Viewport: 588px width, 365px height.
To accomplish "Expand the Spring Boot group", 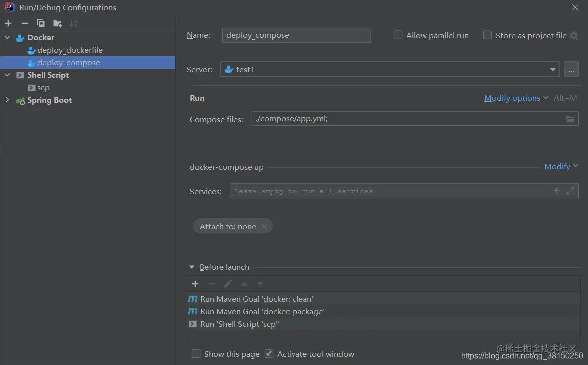I will (x=7, y=100).
